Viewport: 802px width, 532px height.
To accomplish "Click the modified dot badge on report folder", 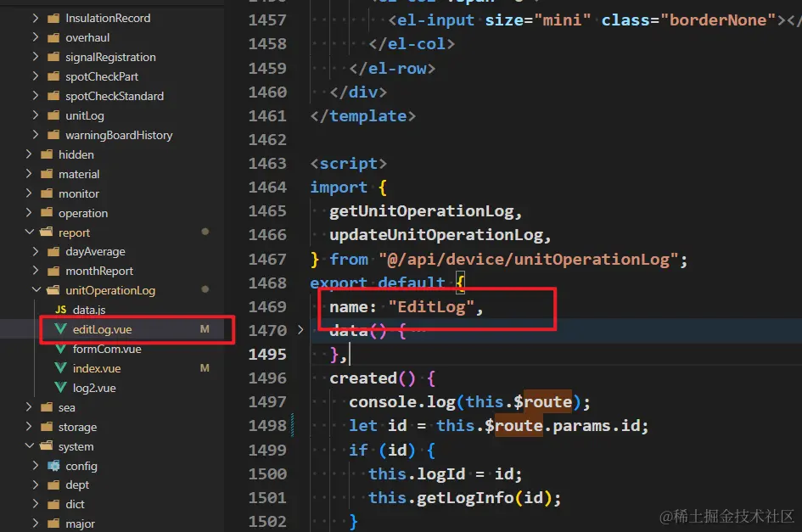I will coord(205,232).
